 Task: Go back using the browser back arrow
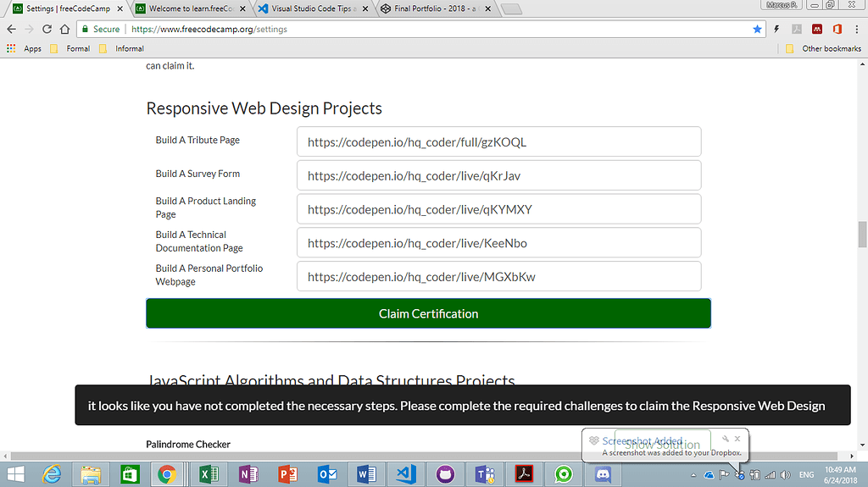[12, 30]
